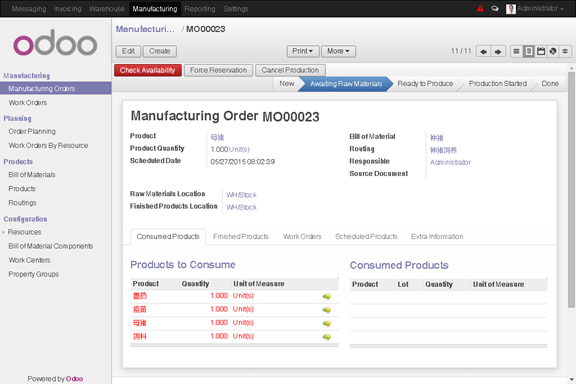
Task: Open Routings in sidebar
Action: click(x=22, y=203)
